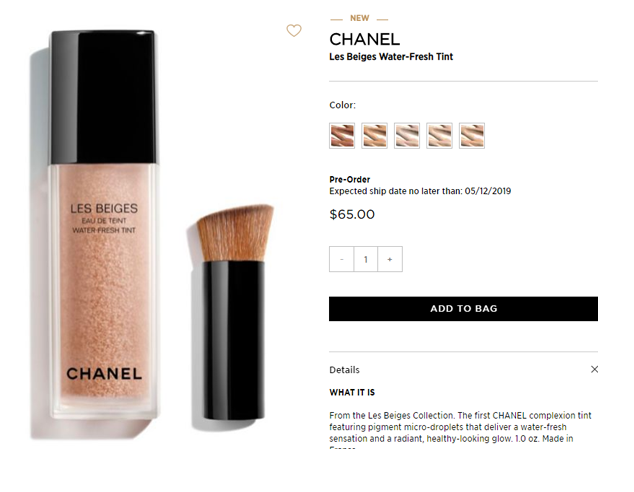Viewport: 634px width, 492px height.
Task: Decrease quantity with the minus button
Action: 342,259
